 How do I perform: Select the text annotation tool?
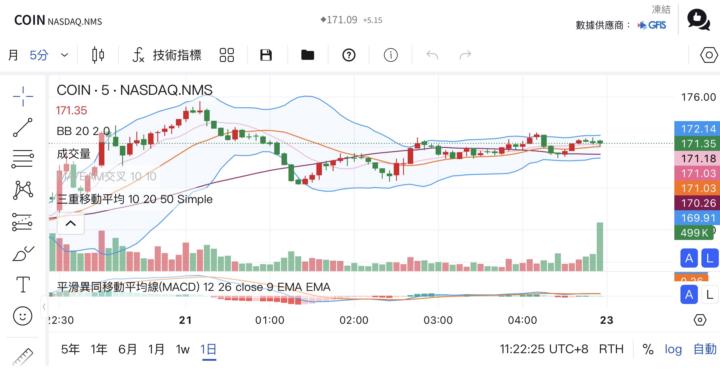[22, 285]
